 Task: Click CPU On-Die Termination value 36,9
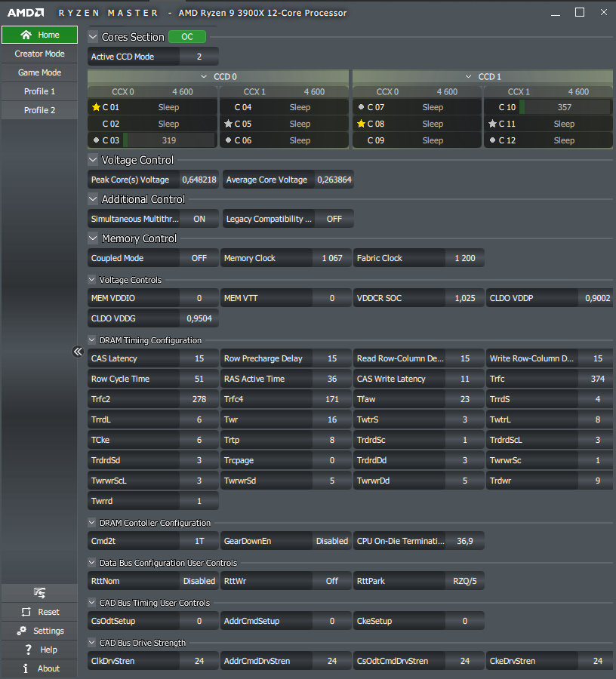pyautogui.click(x=465, y=541)
